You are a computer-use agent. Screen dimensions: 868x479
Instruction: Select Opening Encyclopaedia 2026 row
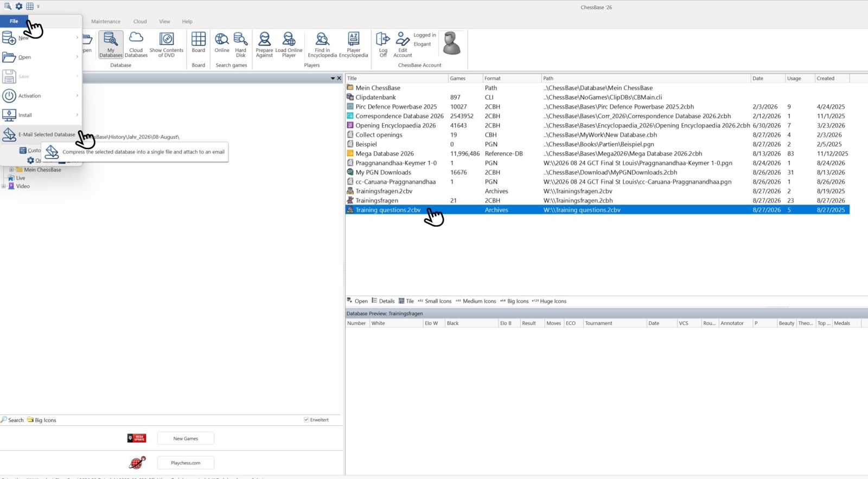(597, 125)
